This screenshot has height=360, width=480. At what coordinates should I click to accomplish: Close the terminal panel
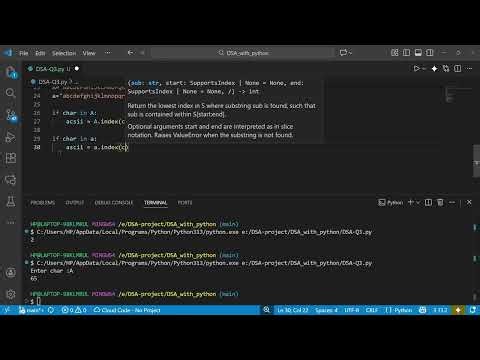pos(469,202)
